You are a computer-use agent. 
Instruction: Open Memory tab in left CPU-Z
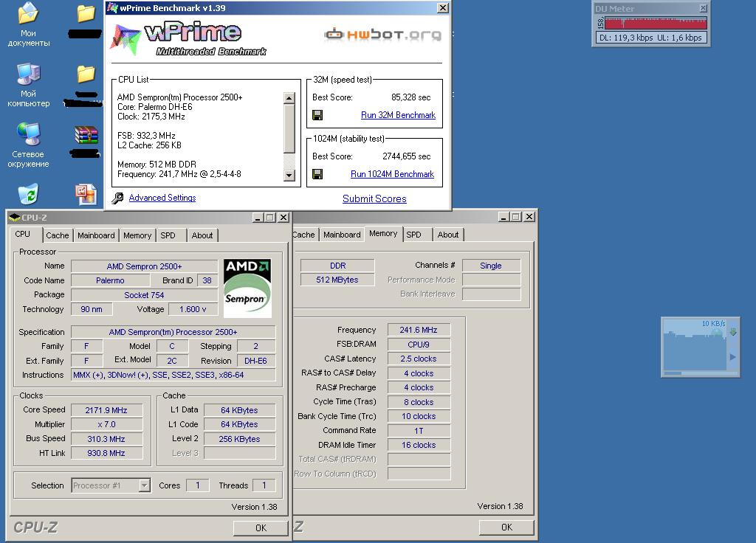(x=137, y=235)
